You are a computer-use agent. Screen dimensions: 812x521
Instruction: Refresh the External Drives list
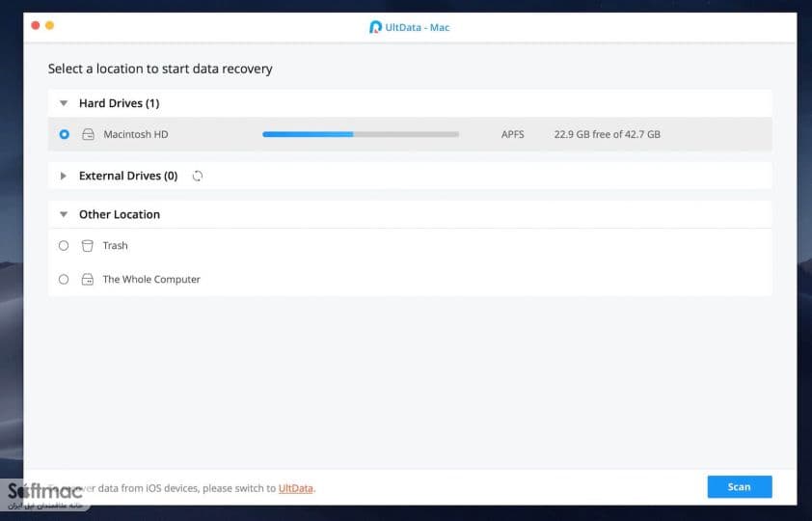tap(198, 177)
